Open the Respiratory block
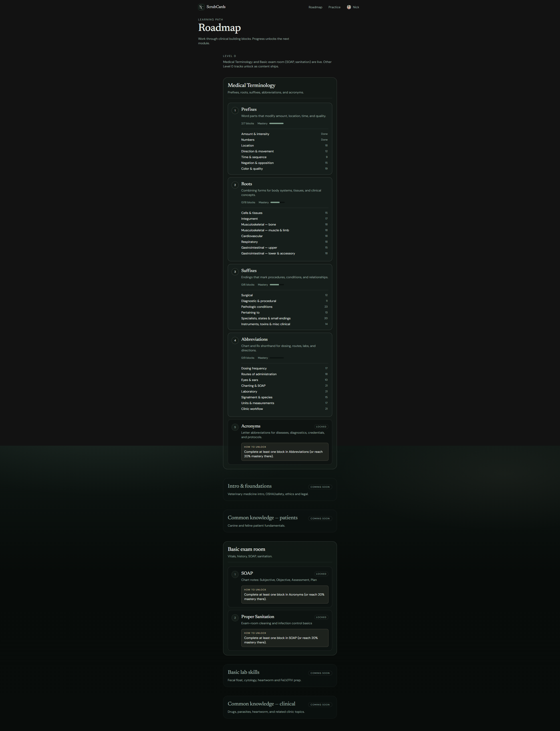560x731 pixels. (284, 242)
